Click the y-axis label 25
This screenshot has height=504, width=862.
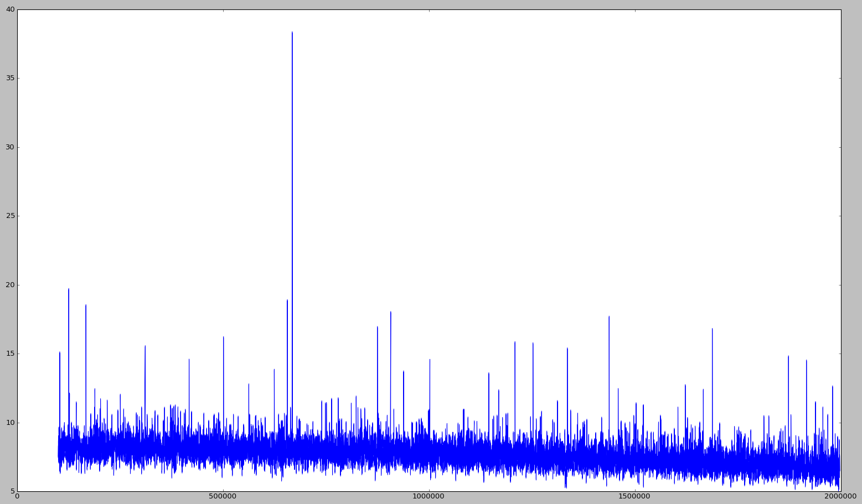click(x=10, y=216)
